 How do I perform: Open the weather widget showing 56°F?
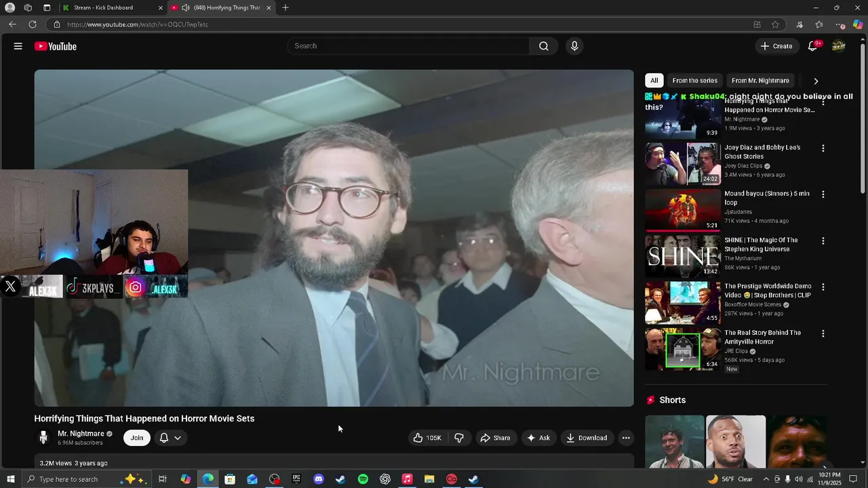coord(730,479)
